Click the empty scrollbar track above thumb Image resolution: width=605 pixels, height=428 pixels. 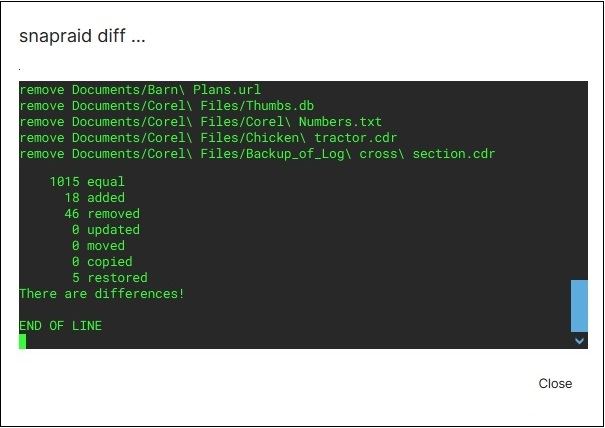click(580, 180)
